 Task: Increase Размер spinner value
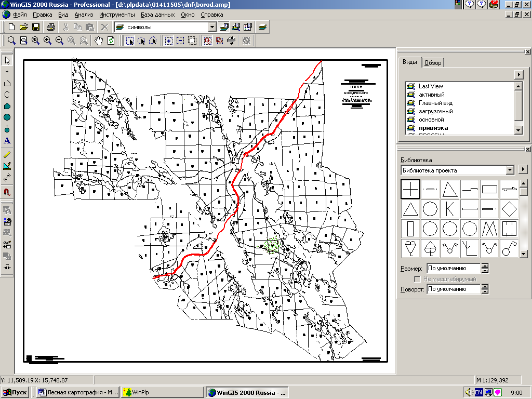coord(485,266)
